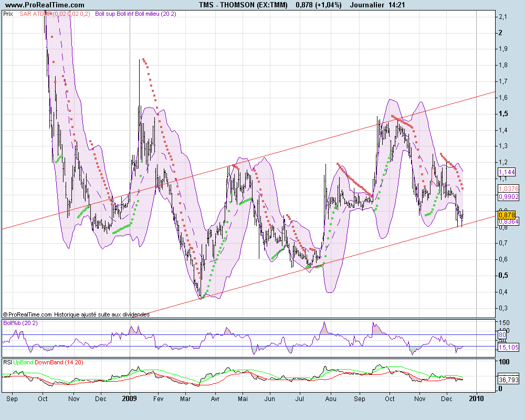The height and width of the screenshot is (420, 525).
Task: Click the 2010 label on time axis
Action: point(476,398)
